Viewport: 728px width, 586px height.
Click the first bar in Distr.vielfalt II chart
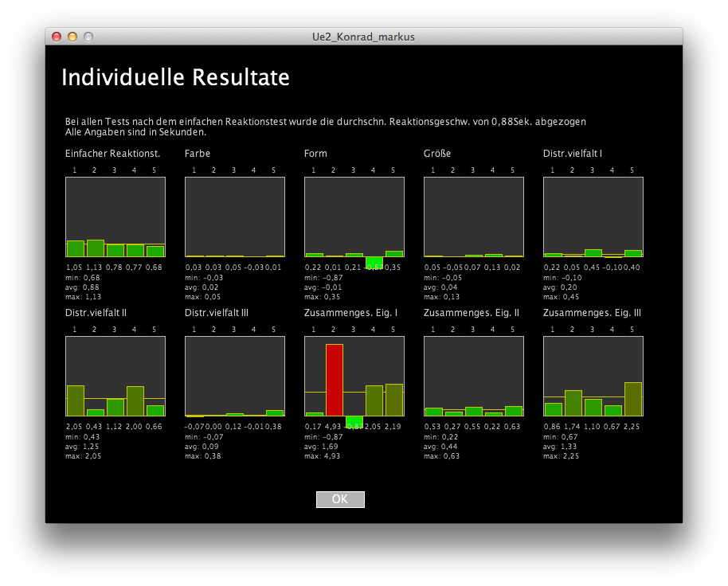tap(76, 400)
